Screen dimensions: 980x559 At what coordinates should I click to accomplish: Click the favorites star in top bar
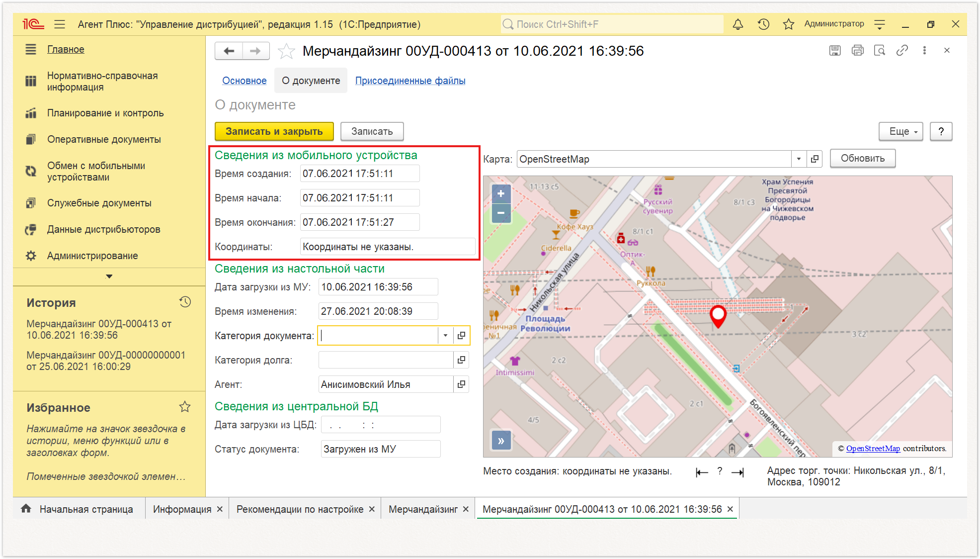[x=788, y=24]
